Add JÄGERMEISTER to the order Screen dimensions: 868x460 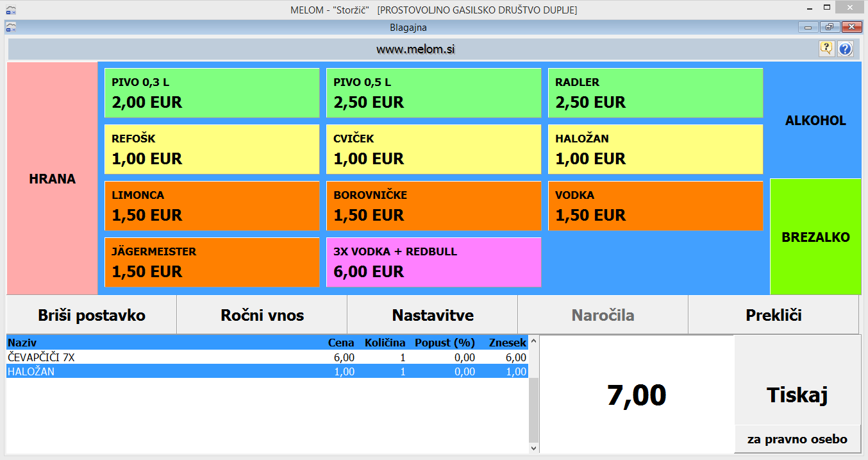tap(212, 262)
